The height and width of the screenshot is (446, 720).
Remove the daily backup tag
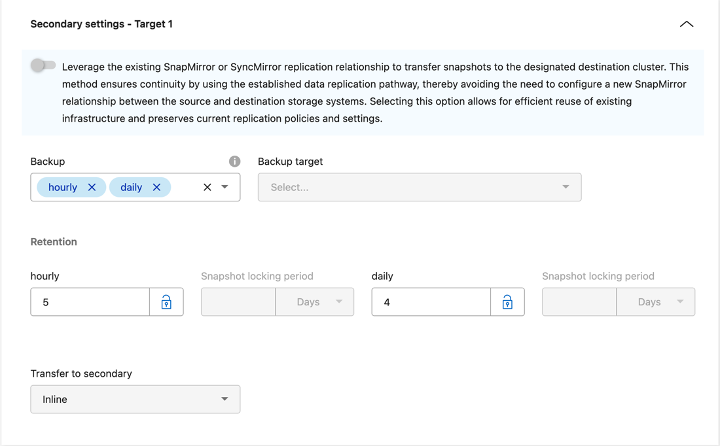(157, 187)
